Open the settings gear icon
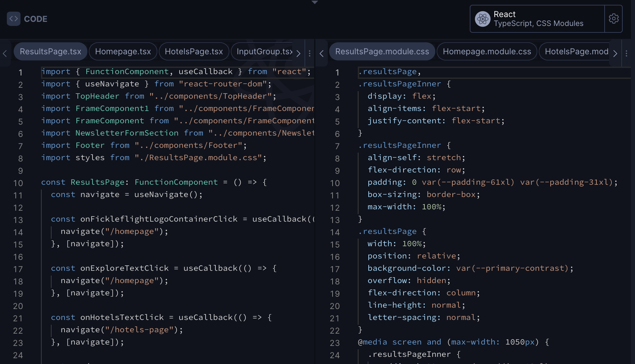635x364 pixels. [x=613, y=19]
